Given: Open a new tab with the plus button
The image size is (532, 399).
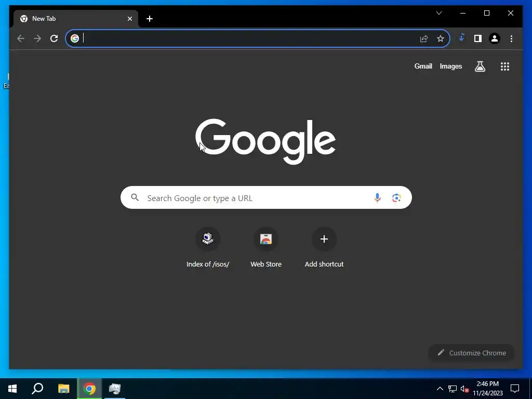Looking at the screenshot, I should tap(150, 19).
